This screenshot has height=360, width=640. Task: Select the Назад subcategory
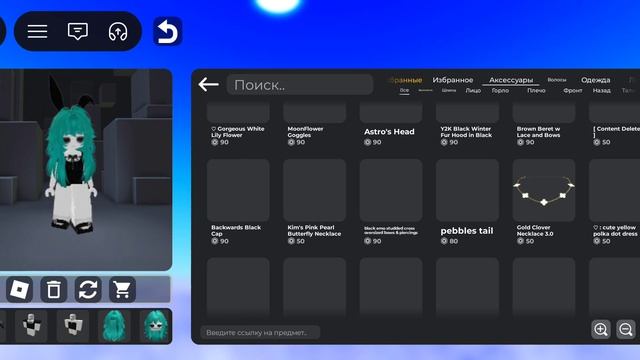click(602, 91)
